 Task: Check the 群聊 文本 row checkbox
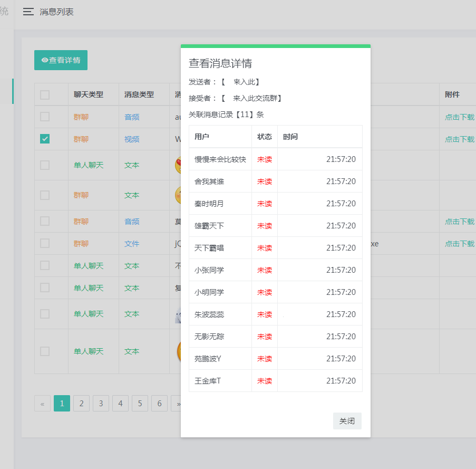point(45,195)
